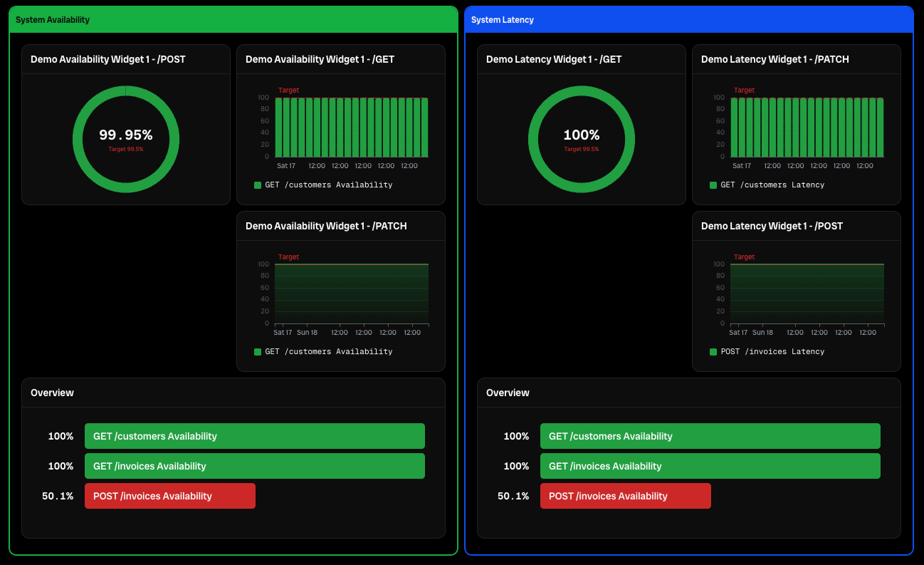Image resolution: width=924 pixels, height=565 pixels.
Task: Click red Target label in Latency /PATCH chart
Action: coord(744,90)
